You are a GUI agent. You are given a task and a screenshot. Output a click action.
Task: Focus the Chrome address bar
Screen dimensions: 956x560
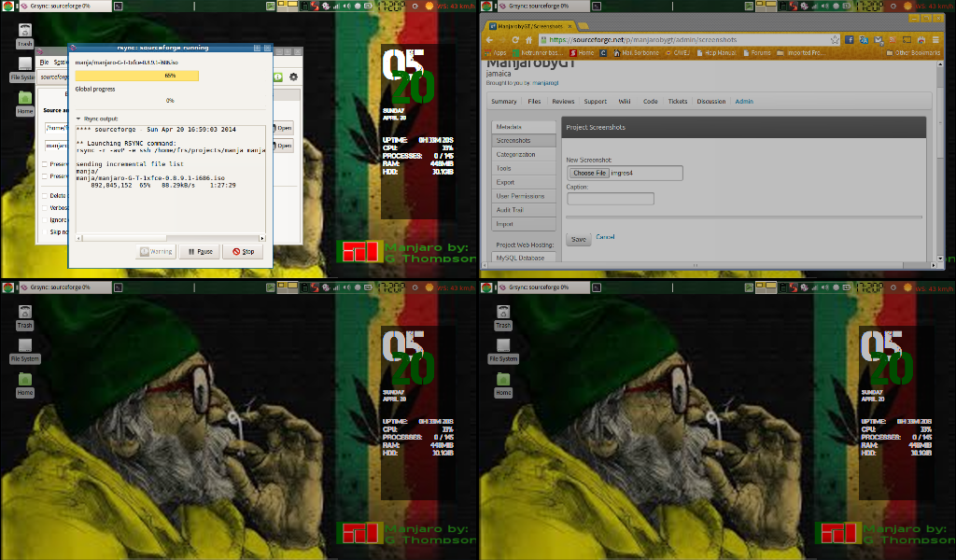[x=690, y=39]
